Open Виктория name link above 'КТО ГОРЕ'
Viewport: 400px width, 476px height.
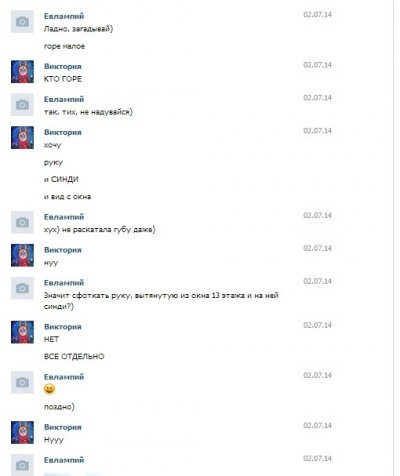pyautogui.click(x=63, y=66)
